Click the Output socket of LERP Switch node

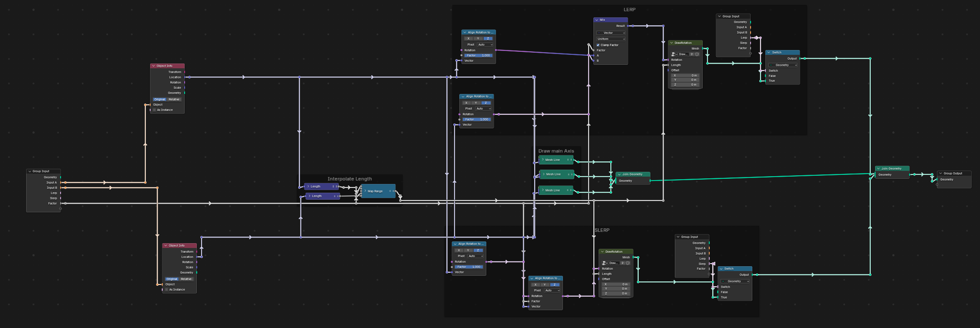coord(800,59)
